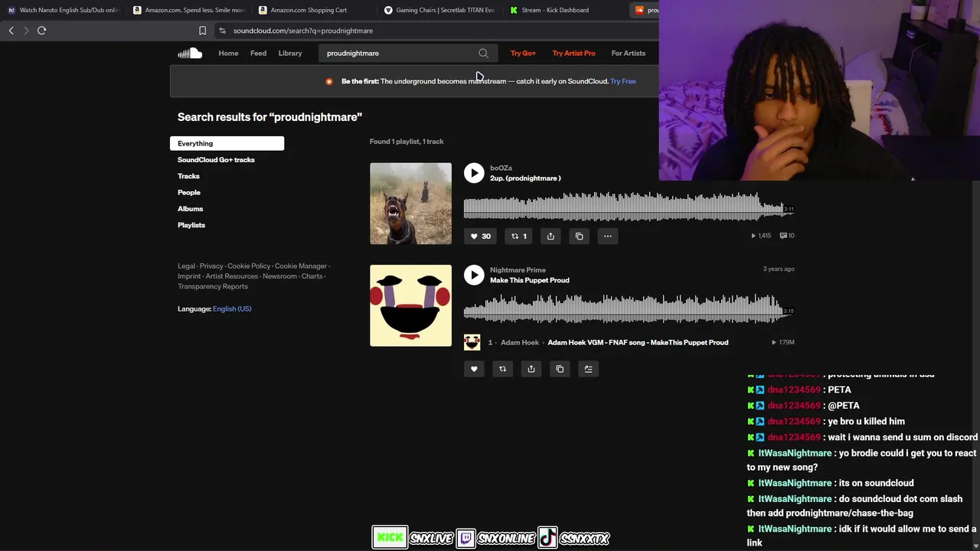Open the Legal footer link
980x551 pixels.
[186, 266]
